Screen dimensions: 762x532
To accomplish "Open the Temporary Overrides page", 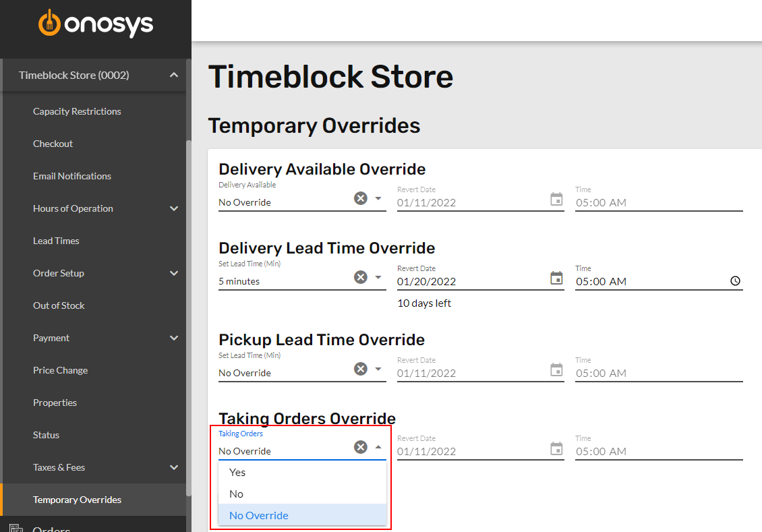I will click(x=77, y=500).
